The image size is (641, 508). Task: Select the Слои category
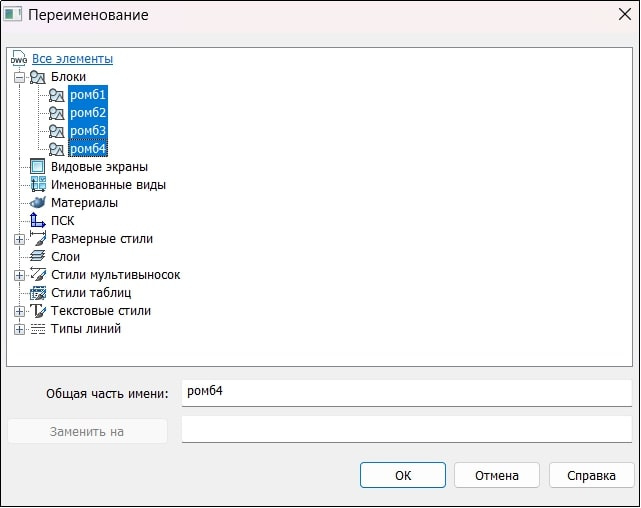tap(65, 257)
